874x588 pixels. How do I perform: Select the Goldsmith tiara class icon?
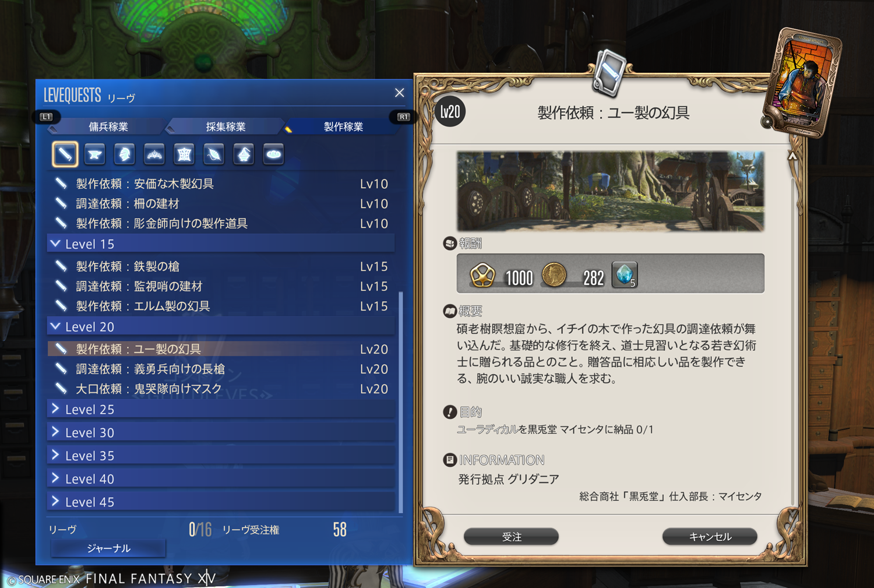[x=154, y=154]
